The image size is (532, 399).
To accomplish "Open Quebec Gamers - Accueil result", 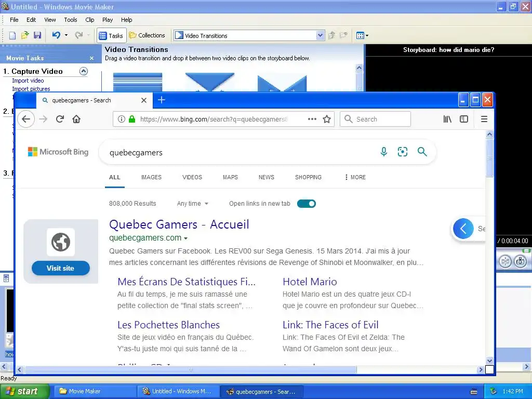I will 179,224.
